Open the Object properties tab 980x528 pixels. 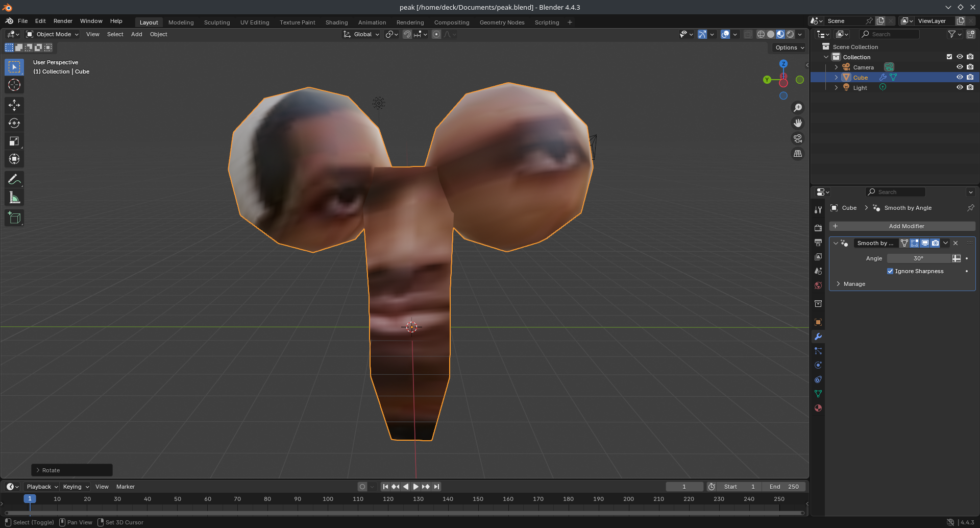point(818,322)
